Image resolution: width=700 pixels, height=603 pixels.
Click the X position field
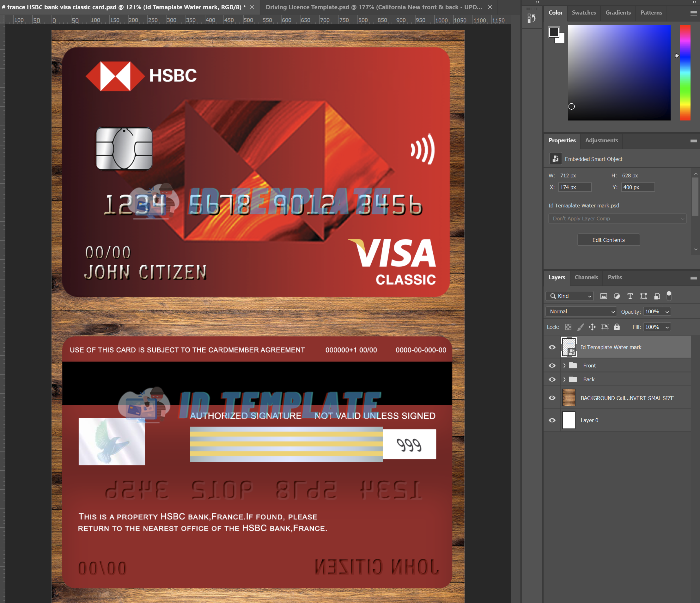[x=575, y=187]
